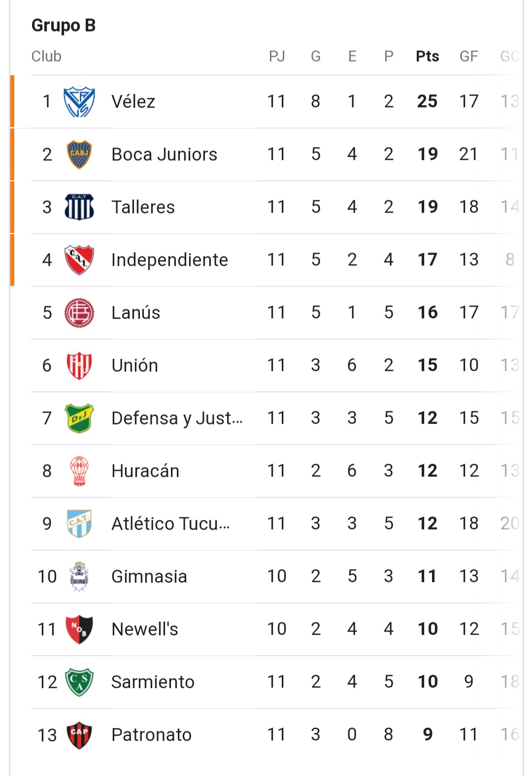The height and width of the screenshot is (776, 532).
Task: Select the Unión crest icon
Action: point(79,365)
